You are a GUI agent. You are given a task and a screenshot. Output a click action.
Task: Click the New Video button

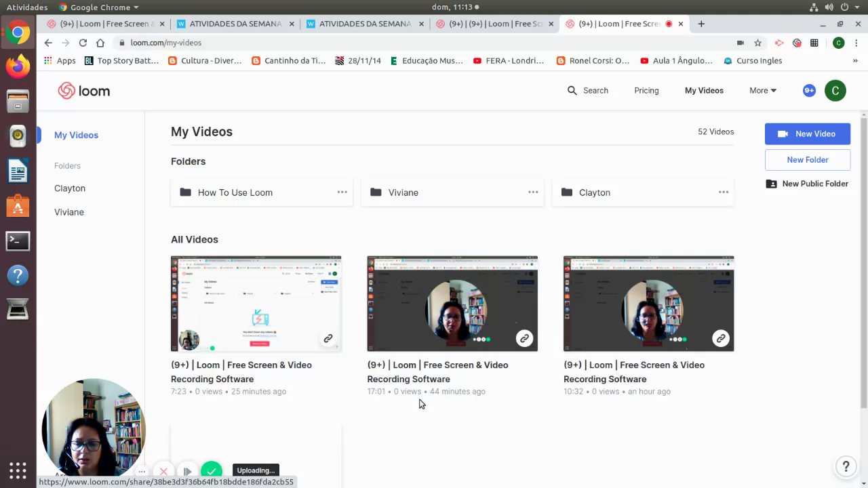(x=808, y=134)
